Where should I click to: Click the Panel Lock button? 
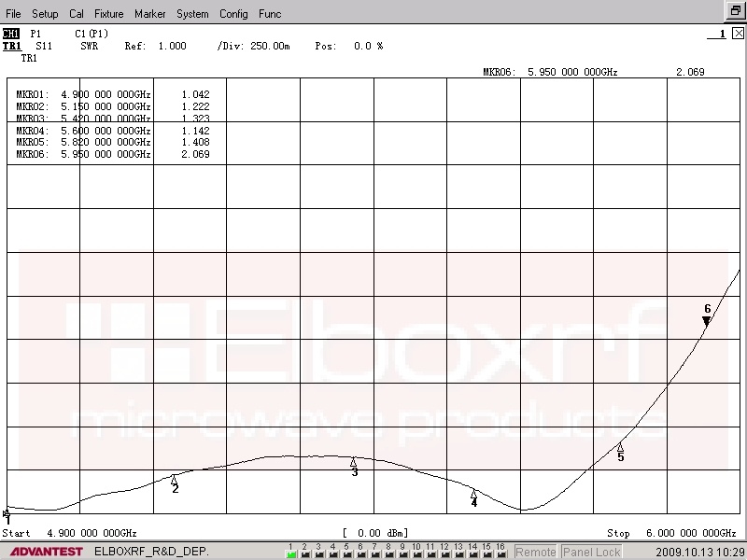coord(591,552)
